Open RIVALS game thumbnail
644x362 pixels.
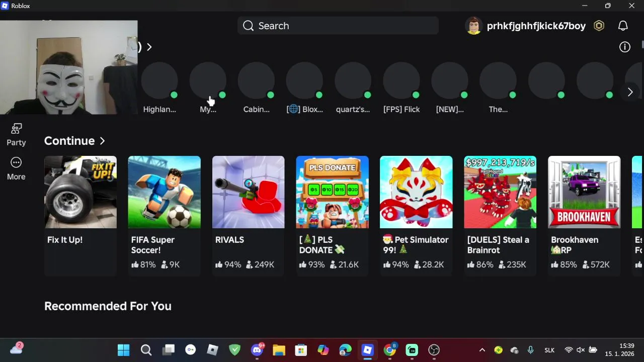248,192
